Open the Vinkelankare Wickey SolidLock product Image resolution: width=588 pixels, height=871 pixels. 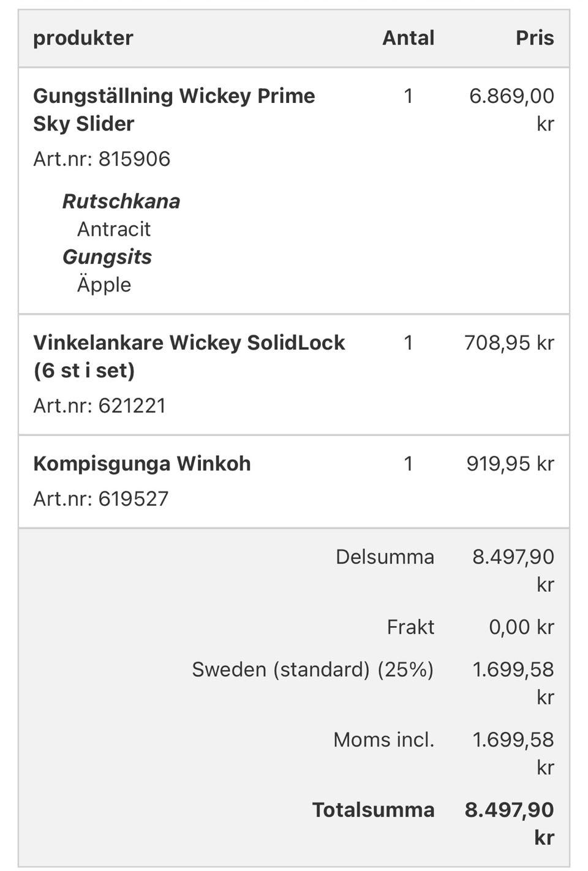189,356
